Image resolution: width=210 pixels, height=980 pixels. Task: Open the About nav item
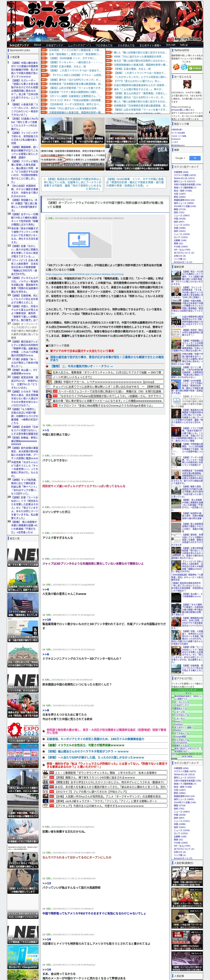(x=37, y=45)
